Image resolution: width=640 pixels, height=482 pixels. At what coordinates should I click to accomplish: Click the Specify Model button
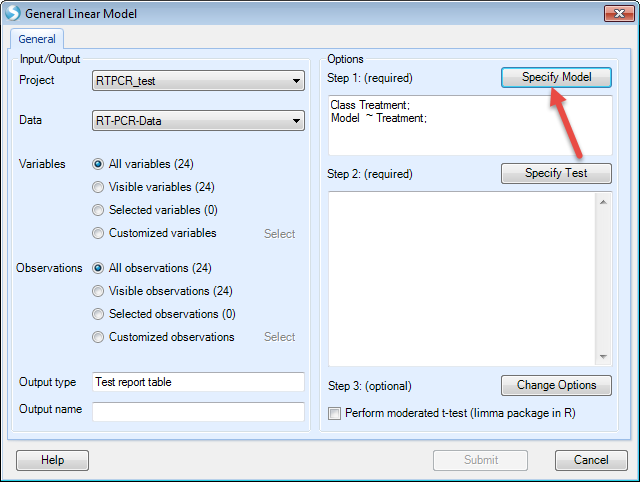point(556,77)
